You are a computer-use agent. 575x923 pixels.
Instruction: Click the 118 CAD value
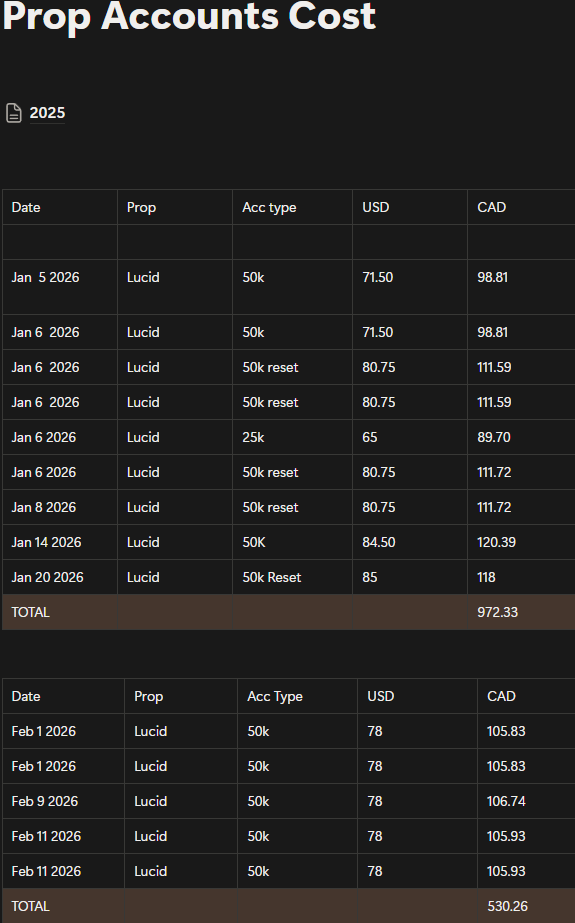486,577
